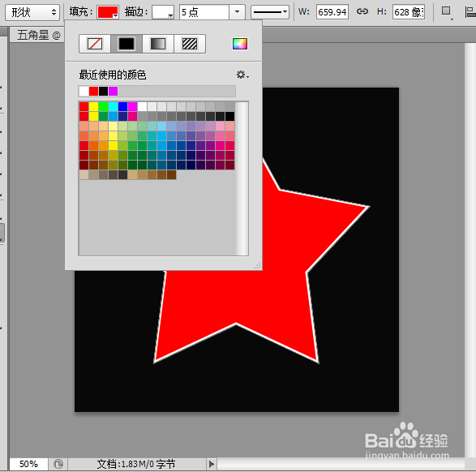
Task: Click the 最近使用的颜色 heading
Action: (x=113, y=75)
